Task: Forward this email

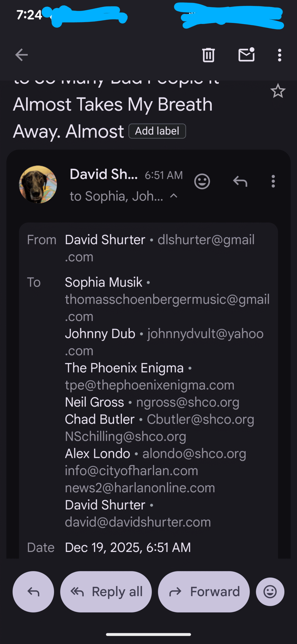Action: 204,592
